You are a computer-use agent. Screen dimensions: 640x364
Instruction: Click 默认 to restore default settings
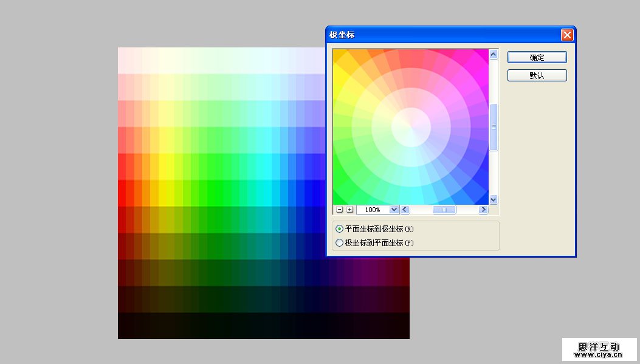pyautogui.click(x=537, y=75)
